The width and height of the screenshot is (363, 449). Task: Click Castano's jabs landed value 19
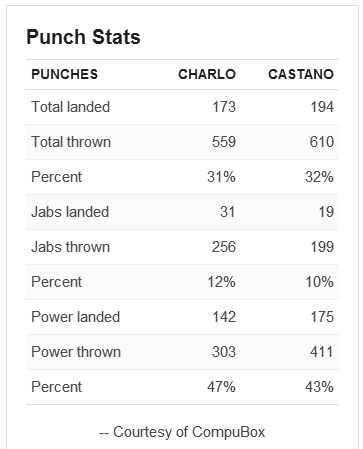click(x=326, y=212)
